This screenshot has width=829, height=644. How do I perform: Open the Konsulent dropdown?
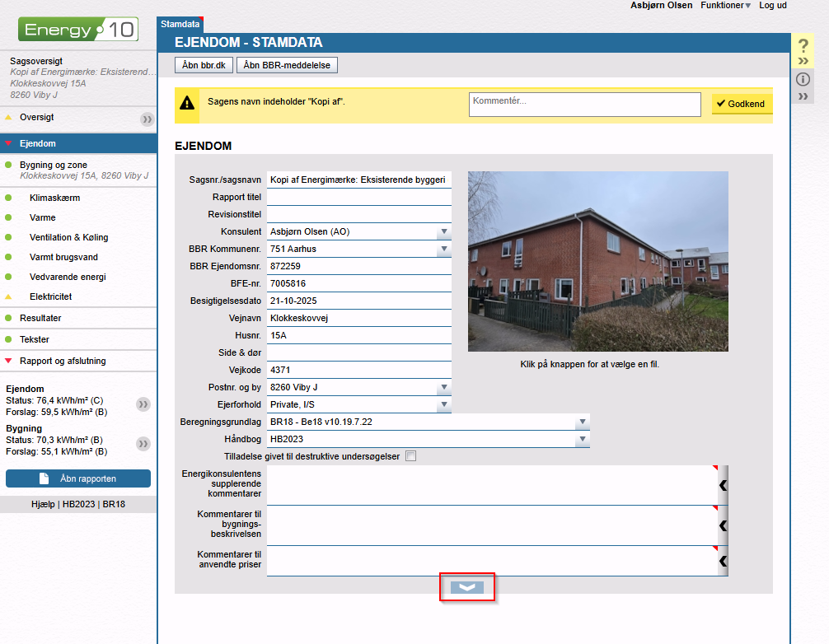pos(444,232)
